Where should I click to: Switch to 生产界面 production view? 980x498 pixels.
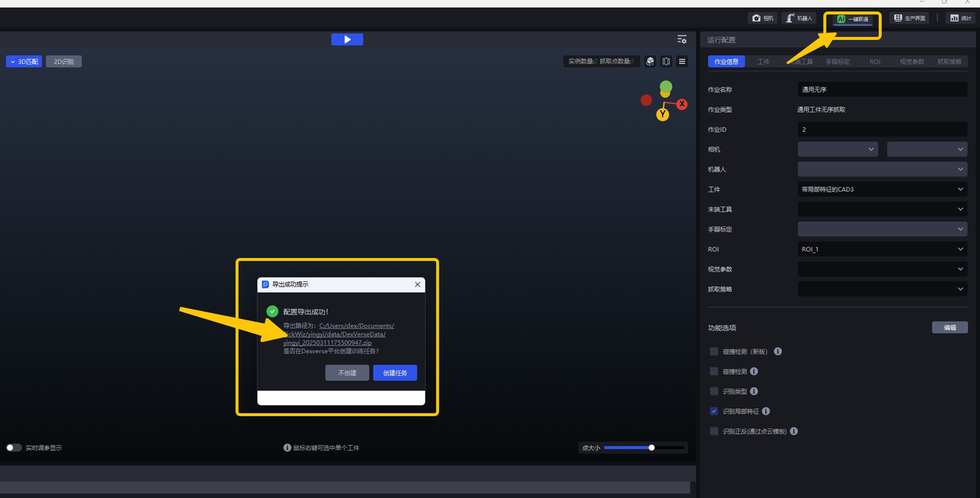[x=910, y=18]
